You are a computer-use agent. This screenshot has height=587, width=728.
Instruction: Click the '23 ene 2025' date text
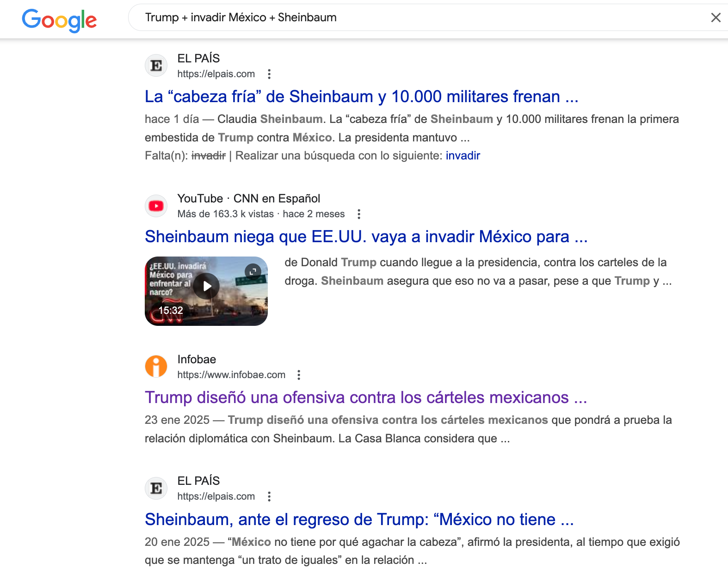177,420
